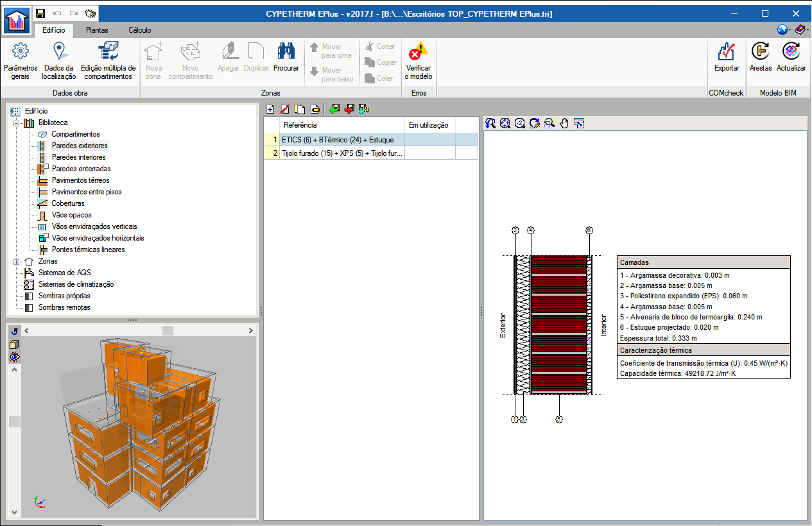This screenshot has width=812, height=526.
Task: Click the print view icon in viewer toolbar
Action: (579, 123)
